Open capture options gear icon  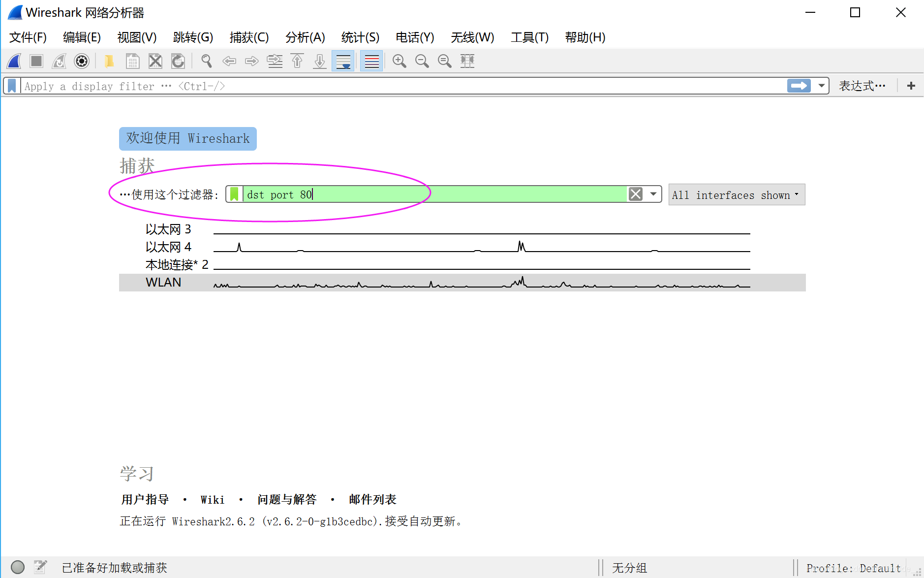click(x=82, y=61)
